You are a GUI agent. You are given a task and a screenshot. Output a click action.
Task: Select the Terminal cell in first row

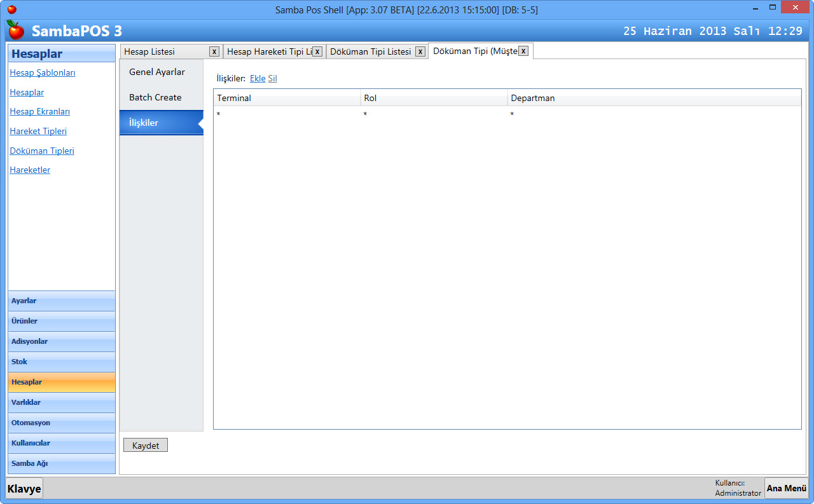pyautogui.click(x=286, y=114)
